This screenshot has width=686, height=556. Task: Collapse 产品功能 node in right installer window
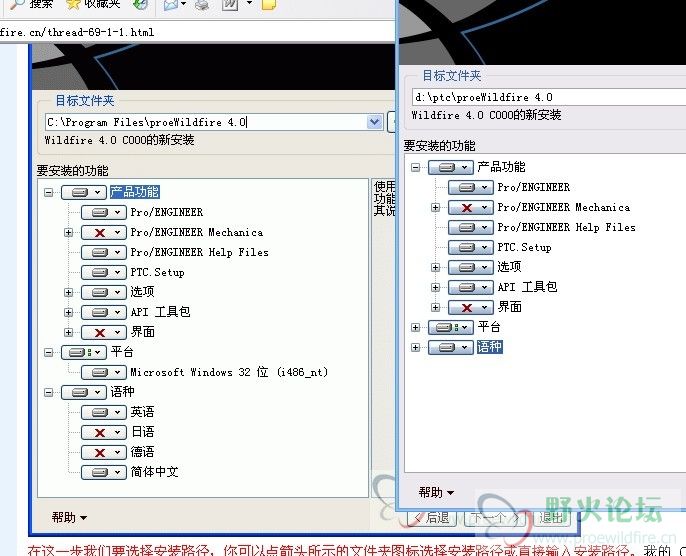tap(416, 168)
